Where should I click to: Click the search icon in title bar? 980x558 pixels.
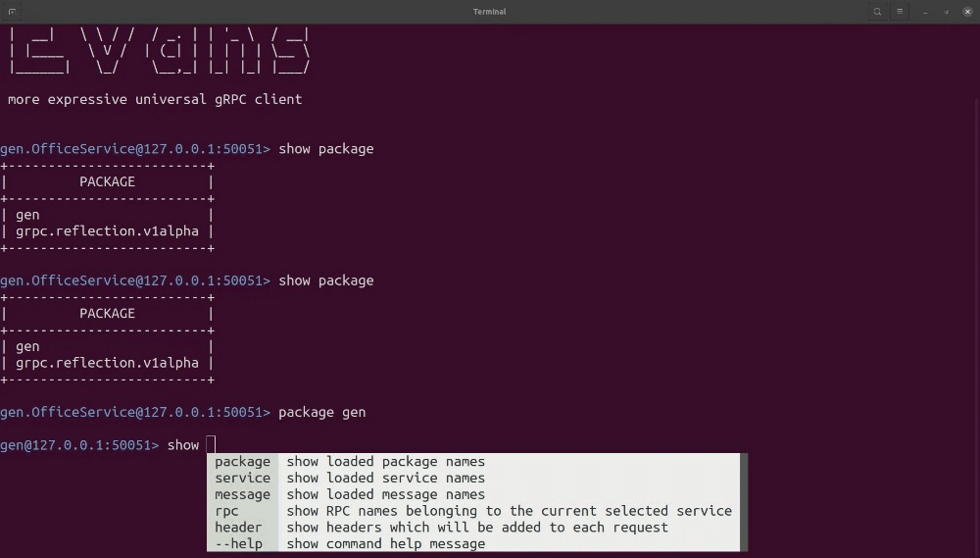[877, 12]
